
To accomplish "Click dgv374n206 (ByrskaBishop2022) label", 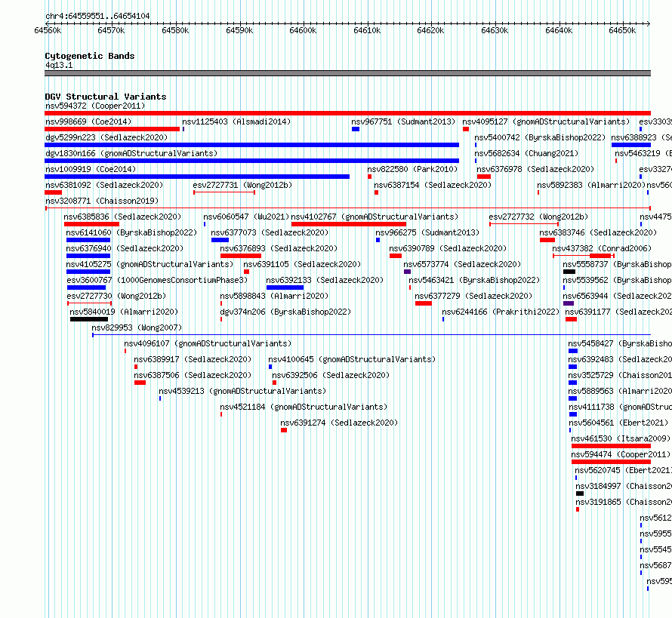I will click(x=285, y=312).
